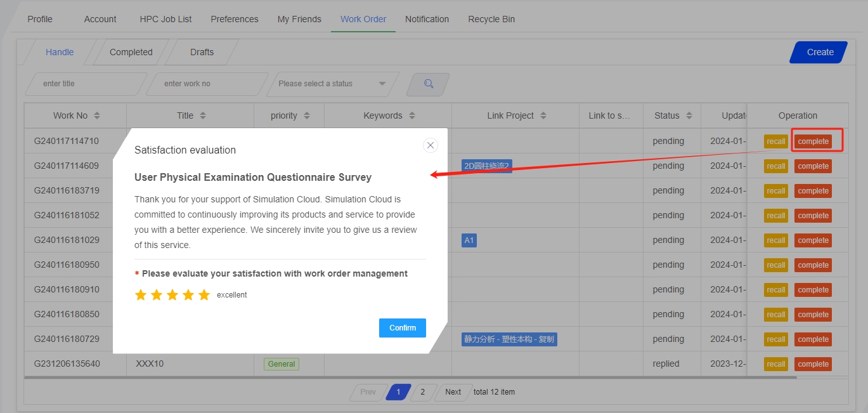Confirm the satisfaction evaluation
This screenshot has width=868, height=413.
point(403,328)
